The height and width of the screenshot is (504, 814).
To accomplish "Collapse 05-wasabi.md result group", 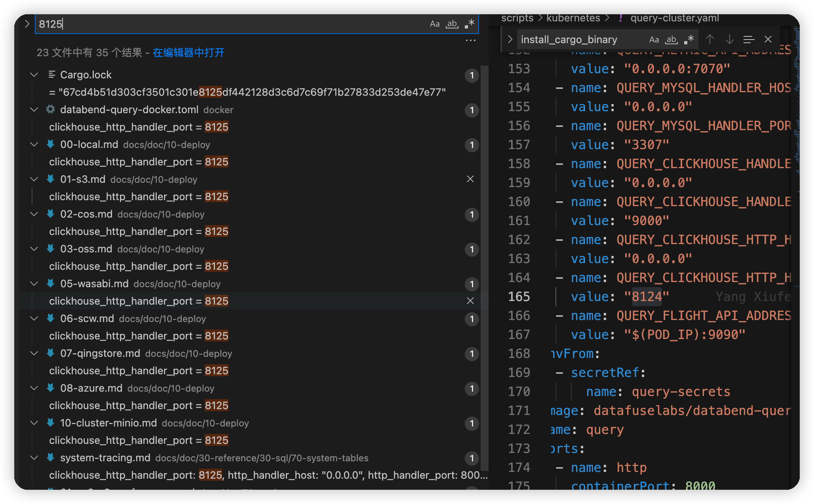I will pyautogui.click(x=34, y=284).
